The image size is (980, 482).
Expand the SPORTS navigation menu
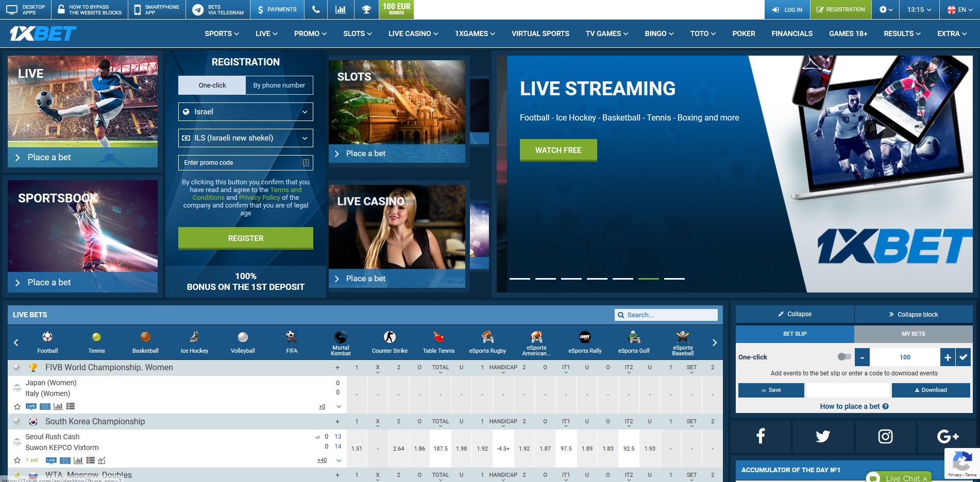221,33
